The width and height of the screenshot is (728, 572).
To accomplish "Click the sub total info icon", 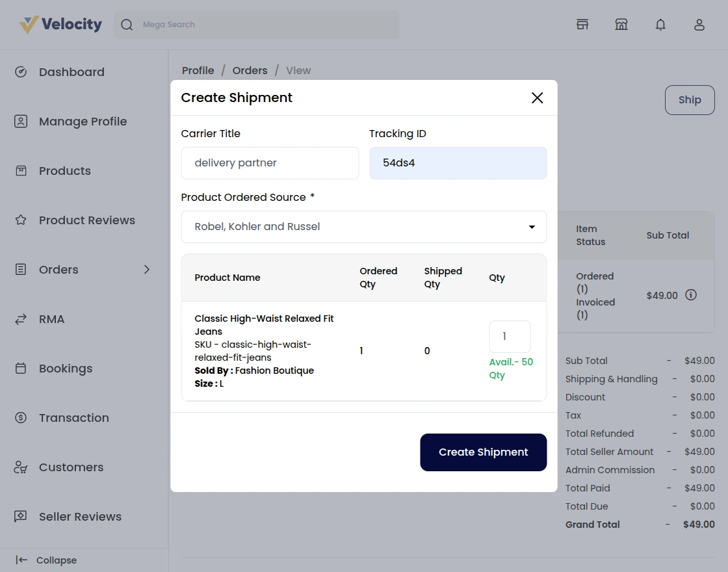I will [691, 295].
